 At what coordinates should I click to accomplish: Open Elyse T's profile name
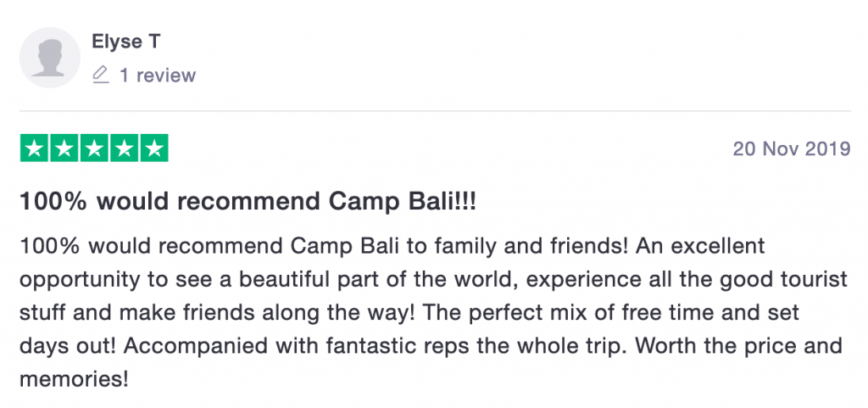[x=126, y=42]
